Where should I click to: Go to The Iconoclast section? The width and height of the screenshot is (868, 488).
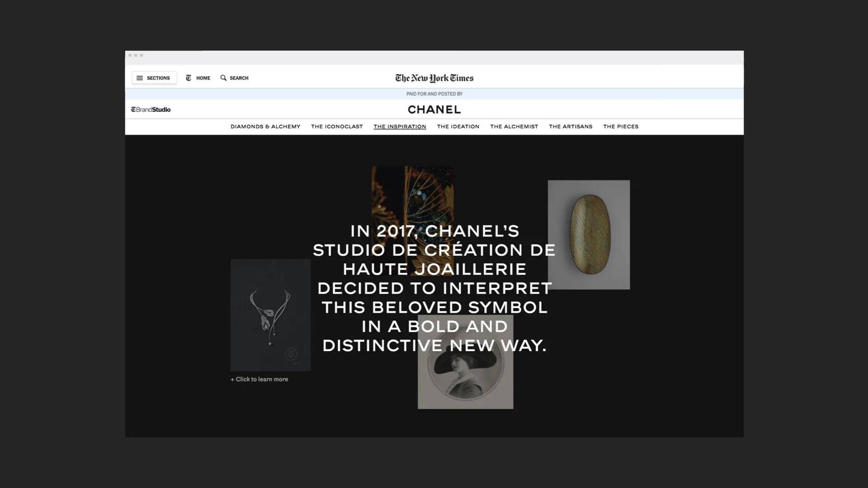[337, 127]
